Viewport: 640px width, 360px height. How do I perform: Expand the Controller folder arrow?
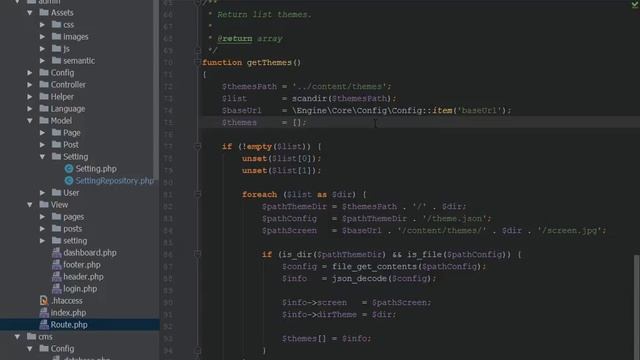pyautogui.click(x=30, y=84)
